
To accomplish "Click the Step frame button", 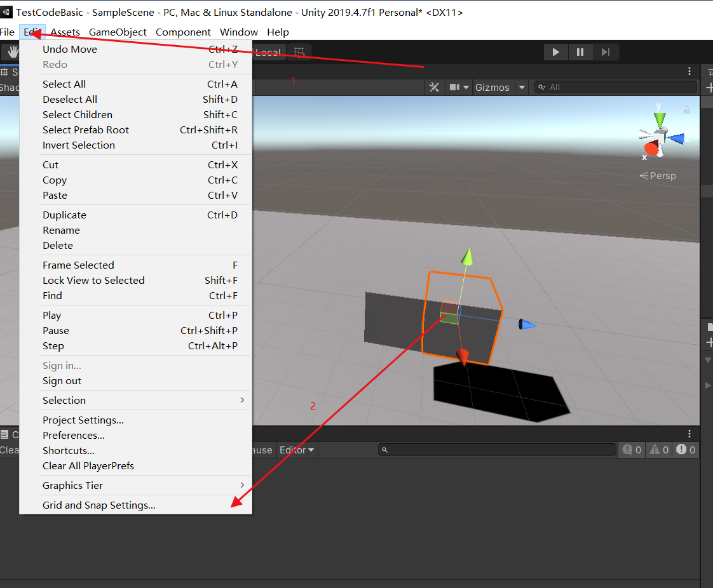I will coord(605,52).
